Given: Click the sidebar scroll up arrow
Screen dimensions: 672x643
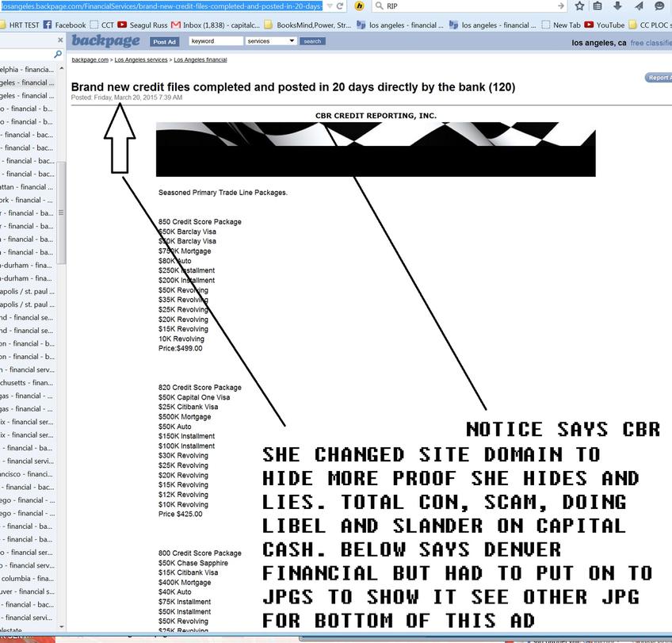Looking at the screenshot, I should coord(62,69).
